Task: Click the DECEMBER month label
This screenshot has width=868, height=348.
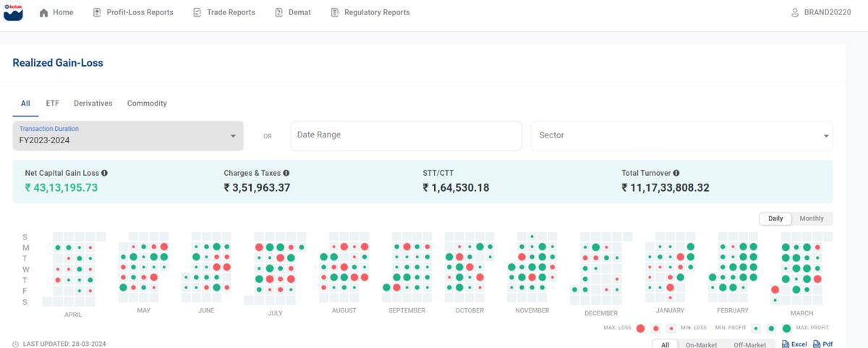Action: [601, 313]
